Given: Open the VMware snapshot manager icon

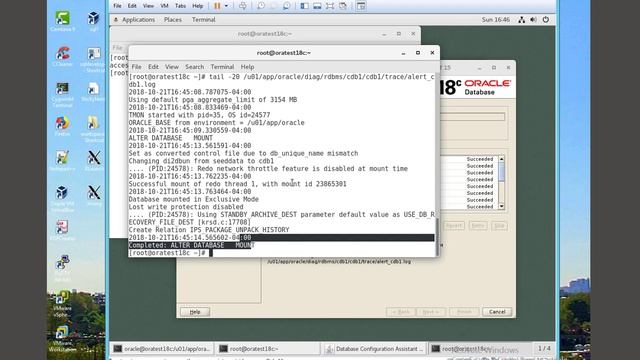Looking at the screenshot, I should coord(287,6).
